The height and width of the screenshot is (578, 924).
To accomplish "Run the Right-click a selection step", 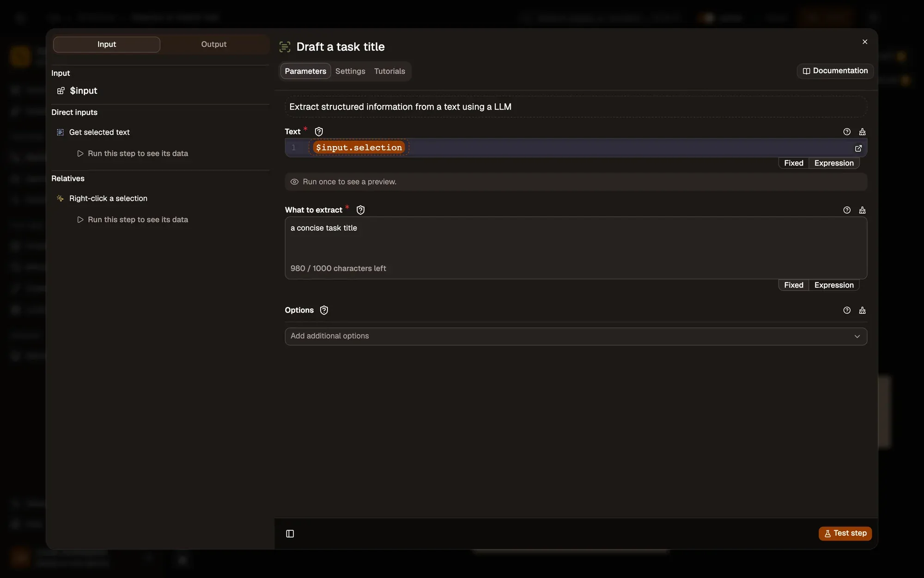I will point(133,220).
